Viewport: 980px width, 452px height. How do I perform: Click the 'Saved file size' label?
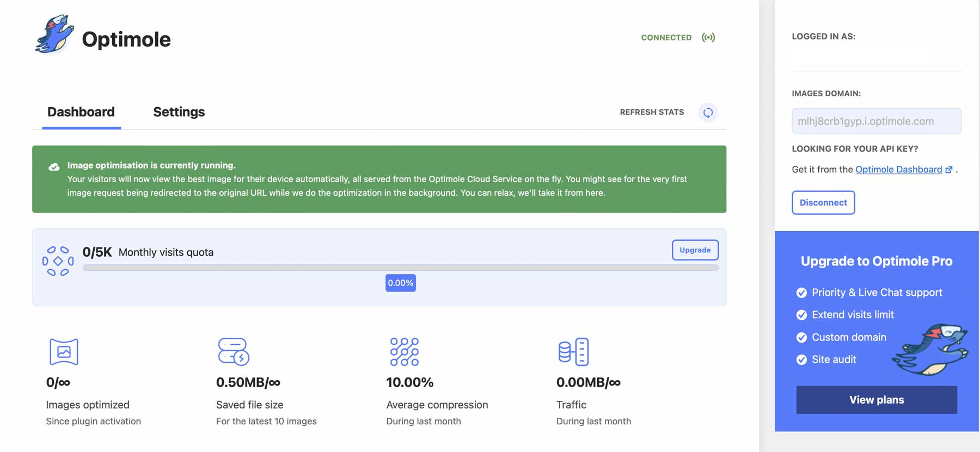click(250, 405)
